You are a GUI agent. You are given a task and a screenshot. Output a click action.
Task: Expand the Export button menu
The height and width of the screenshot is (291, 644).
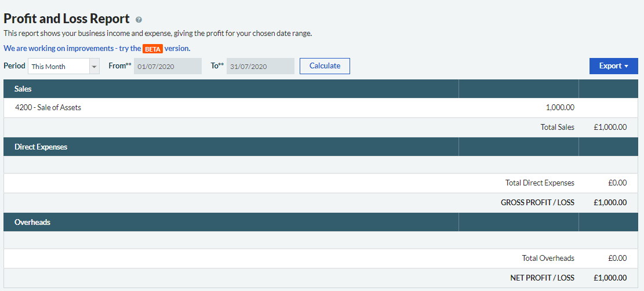click(613, 66)
